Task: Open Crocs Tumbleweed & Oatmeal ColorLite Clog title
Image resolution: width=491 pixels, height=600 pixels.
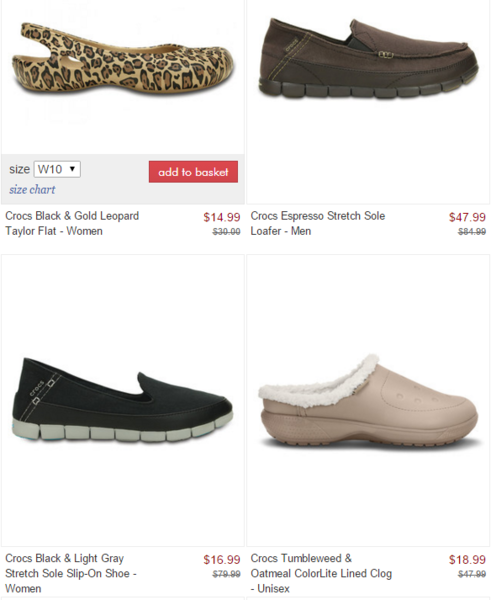Action: pos(321,573)
